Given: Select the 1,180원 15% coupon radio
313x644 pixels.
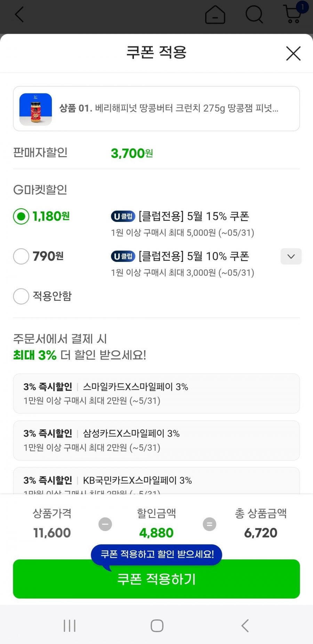Looking at the screenshot, I should [x=21, y=216].
